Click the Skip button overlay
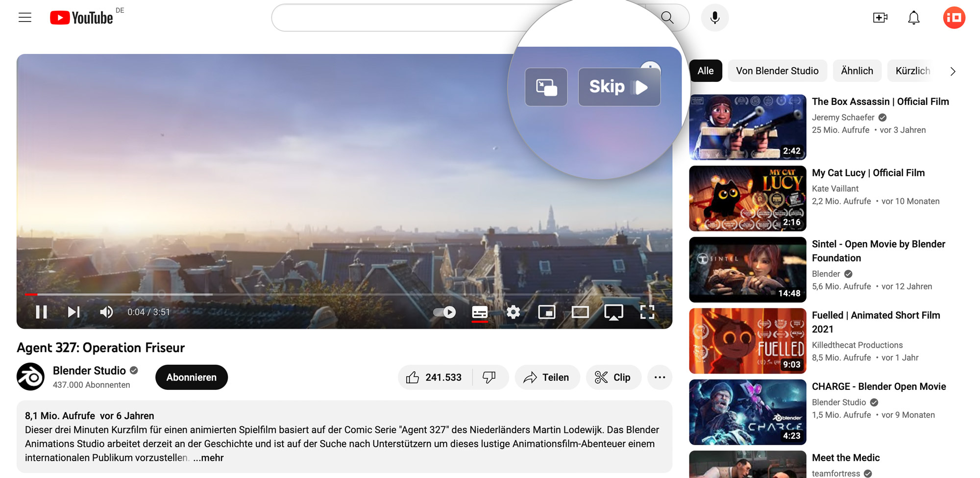This screenshot has height=478, width=980. pos(619,87)
